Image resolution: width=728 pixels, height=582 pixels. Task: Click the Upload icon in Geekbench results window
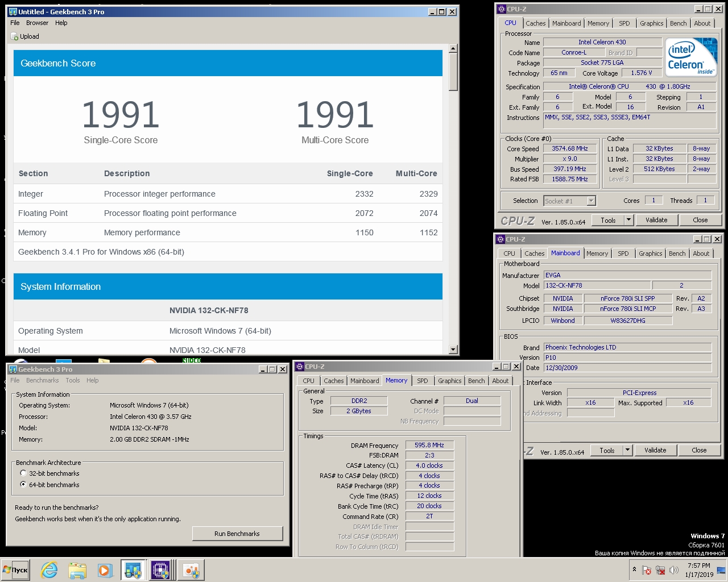14,36
